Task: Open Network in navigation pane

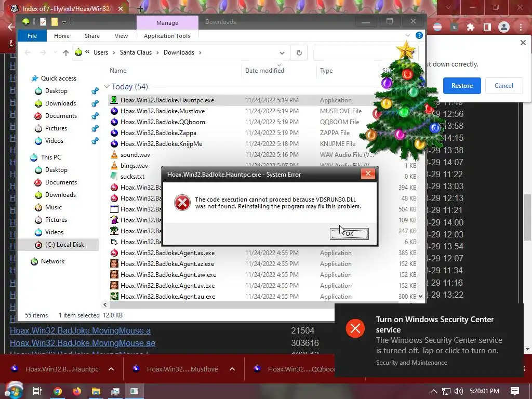Action: pyautogui.click(x=52, y=261)
